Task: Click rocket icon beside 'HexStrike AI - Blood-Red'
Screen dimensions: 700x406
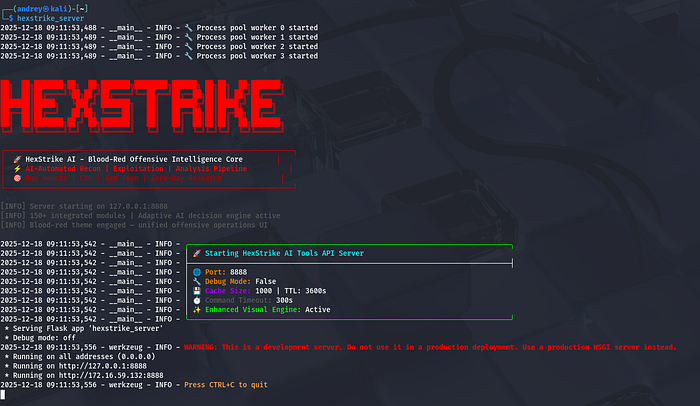Action: (17, 159)
